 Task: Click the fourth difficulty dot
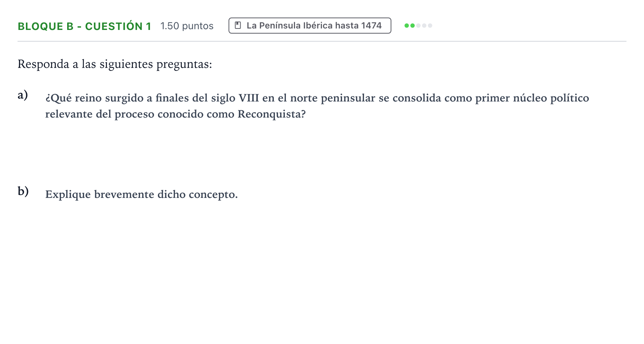point(424,26)
